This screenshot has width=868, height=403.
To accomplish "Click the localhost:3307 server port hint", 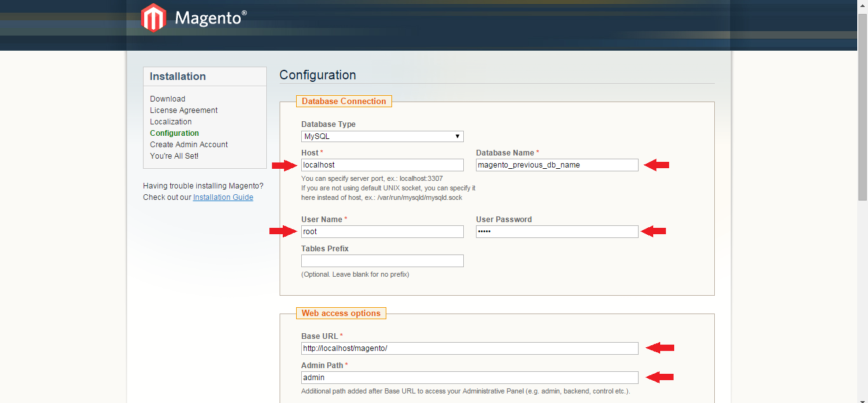I will point(372,178).
